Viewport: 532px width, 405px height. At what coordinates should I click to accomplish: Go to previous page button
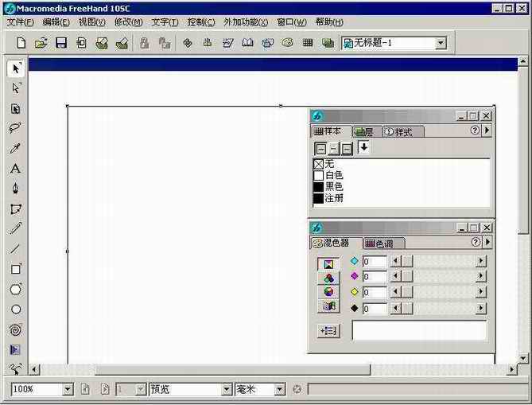pos(85,389)
